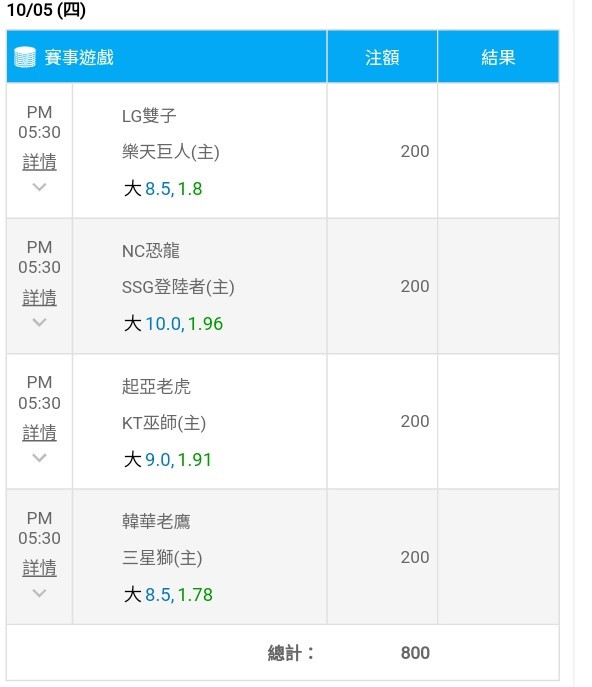Viewport: 592px width, 687px height.
Task: Expand chevron under NC恐龍 game details
Action: [x=39, y=322]
